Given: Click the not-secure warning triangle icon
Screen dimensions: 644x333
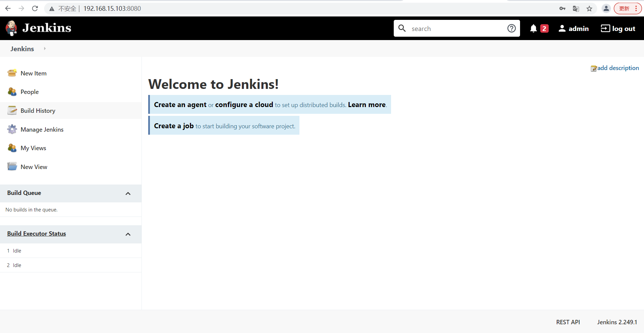Looking at the screenshot, I should click(x=52, y=9).
